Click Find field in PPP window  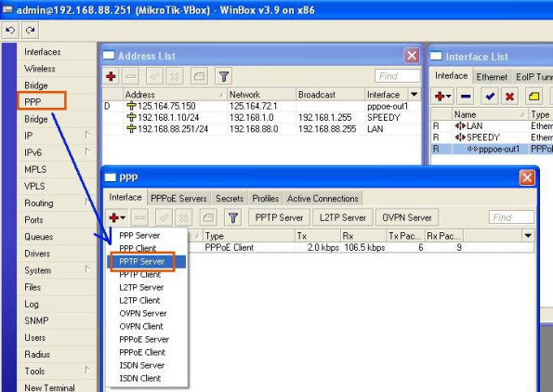coord(511,217)
